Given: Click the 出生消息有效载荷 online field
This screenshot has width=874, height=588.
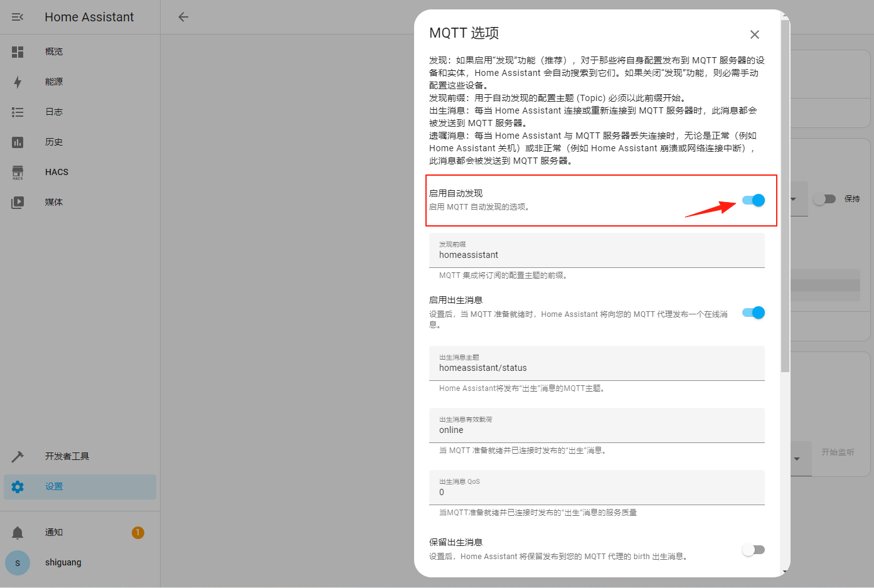Looking at the screenshot, I should tap(597, 425).
